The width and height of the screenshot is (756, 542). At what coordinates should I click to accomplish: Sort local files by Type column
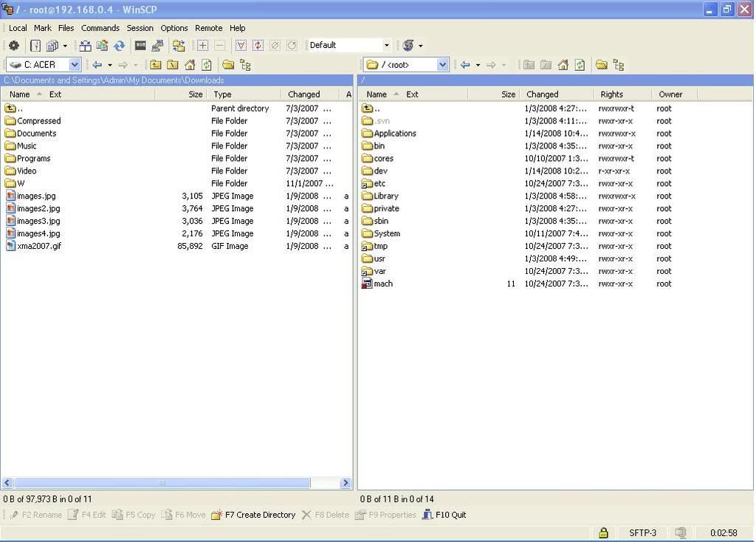tap(243, 95)
